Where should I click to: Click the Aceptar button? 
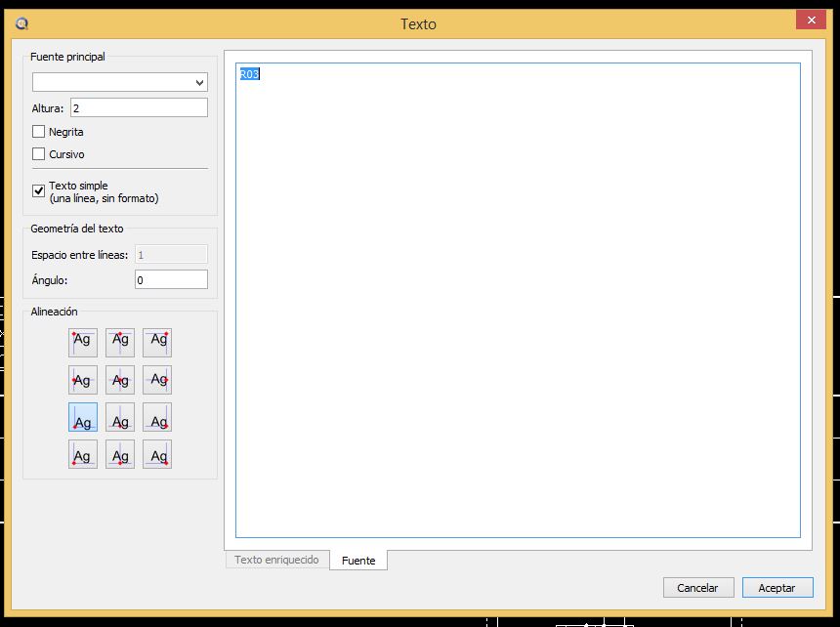click(x=777, y=588)
